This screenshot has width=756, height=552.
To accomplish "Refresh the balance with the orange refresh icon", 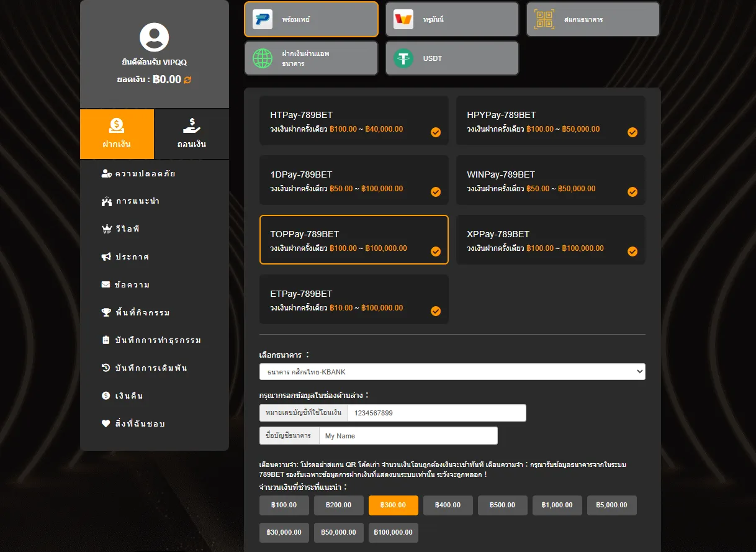I will pos(187,79).
